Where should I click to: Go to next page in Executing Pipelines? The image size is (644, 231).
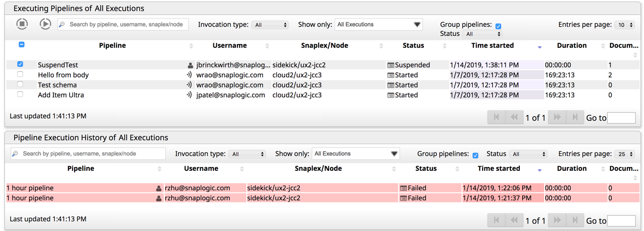click(x=557, y=117)
